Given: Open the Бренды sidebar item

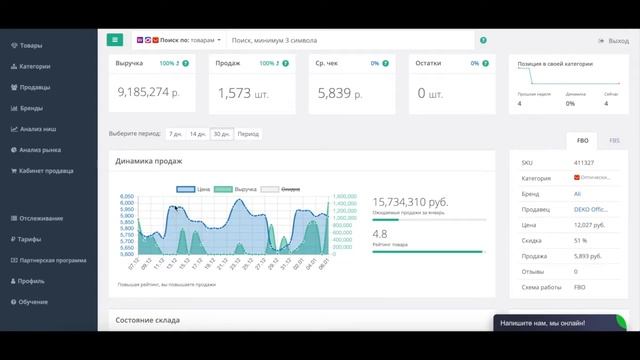Looking at the screenshot, I should point(27,108).
